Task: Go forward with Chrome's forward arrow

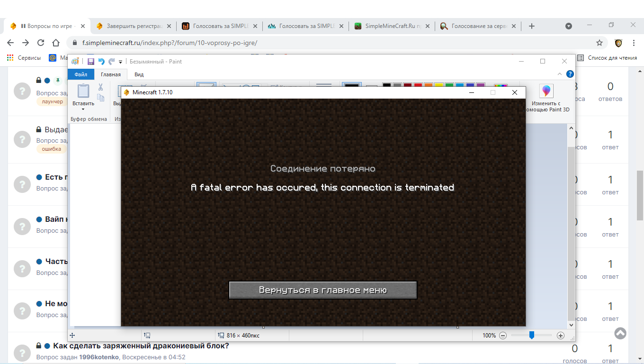Action: 26,43
